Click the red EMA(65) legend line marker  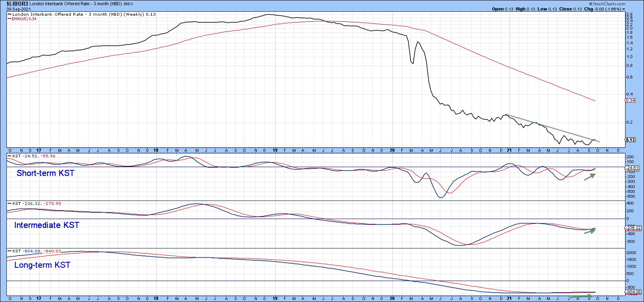(9, 19)
